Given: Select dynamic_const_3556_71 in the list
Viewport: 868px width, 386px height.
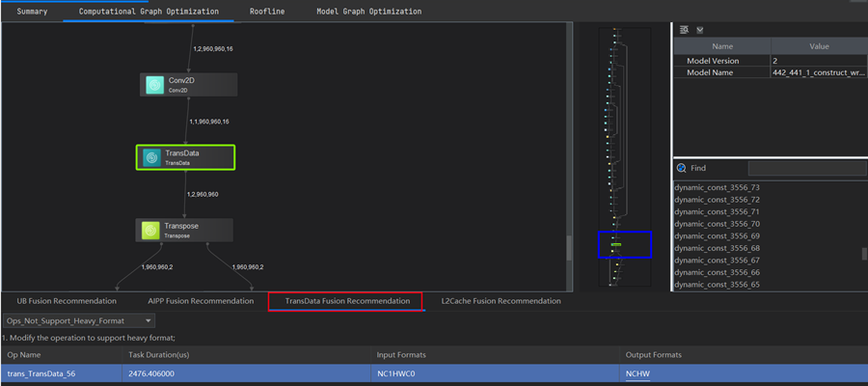Looking at the screenshot, I should click(717, 211).
